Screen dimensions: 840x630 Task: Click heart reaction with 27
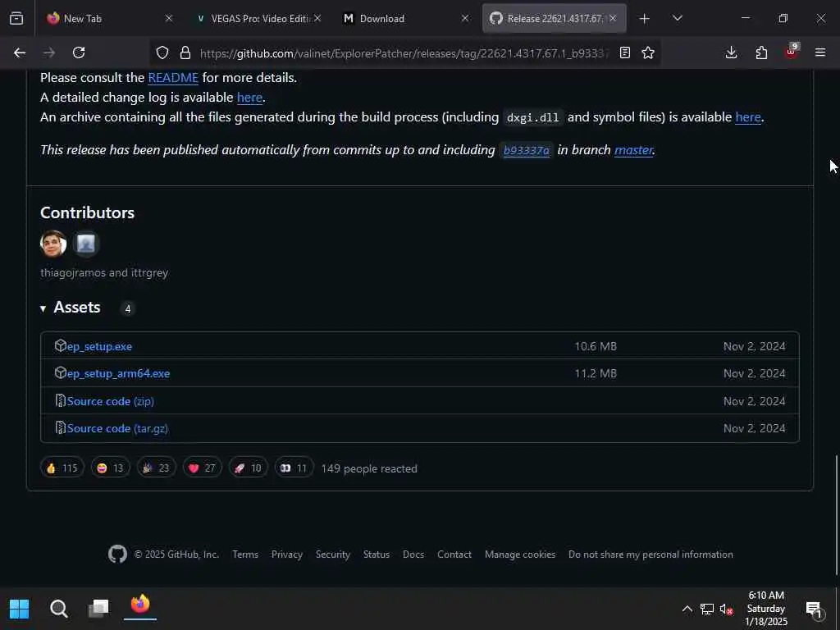[202, 468]
